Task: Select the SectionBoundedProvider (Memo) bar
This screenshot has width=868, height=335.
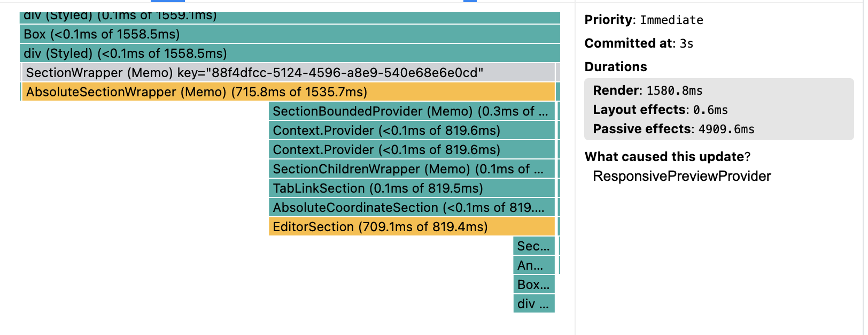Action: coord(412,111)
